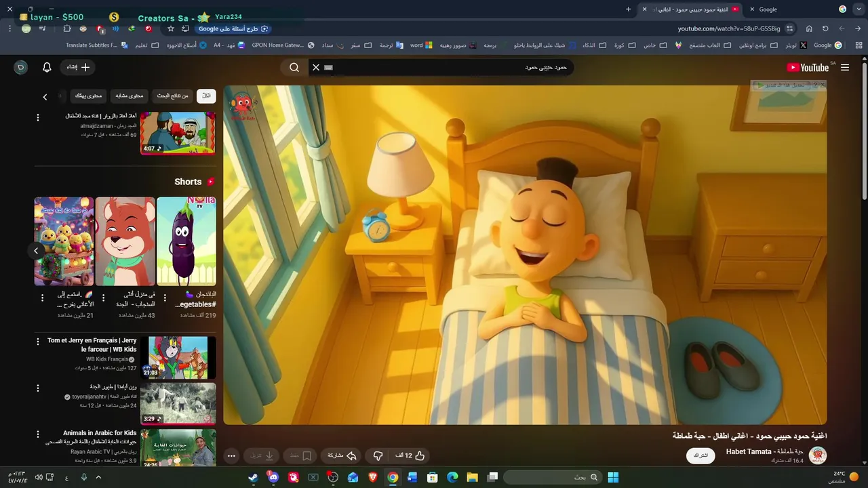Select the 'Similar content' chip
Viewport: 868px width, 488px height.
(x=129, y=96)
